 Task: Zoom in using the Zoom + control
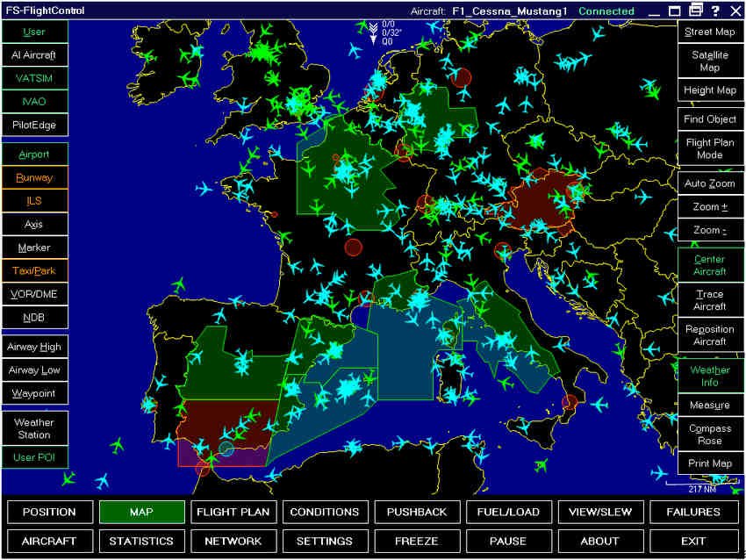pyautogui.click(x=709, y=206)
